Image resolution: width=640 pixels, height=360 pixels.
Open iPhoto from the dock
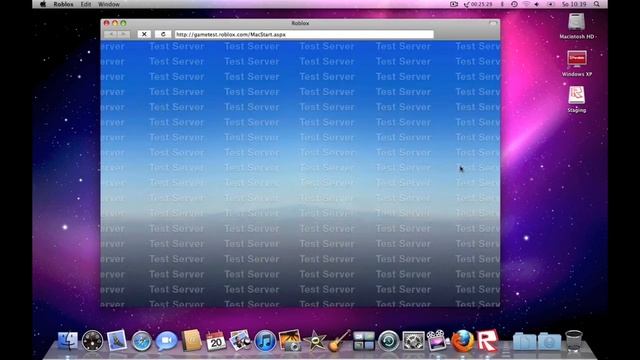290,340
